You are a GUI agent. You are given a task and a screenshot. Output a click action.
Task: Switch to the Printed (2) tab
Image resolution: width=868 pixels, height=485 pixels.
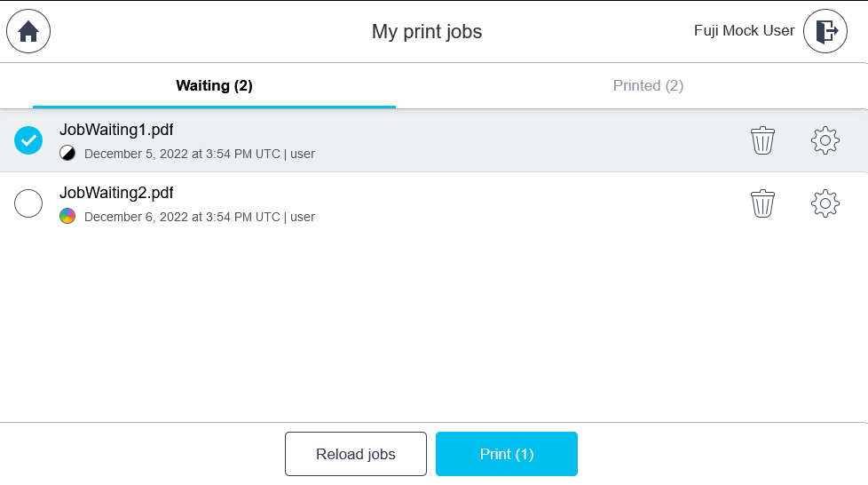pos(648,86)
